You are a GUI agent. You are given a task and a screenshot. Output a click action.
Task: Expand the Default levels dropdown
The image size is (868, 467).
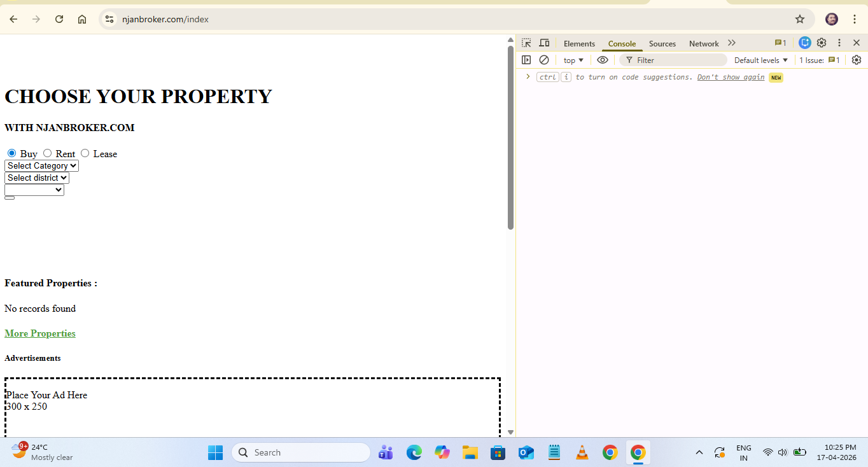760,60
